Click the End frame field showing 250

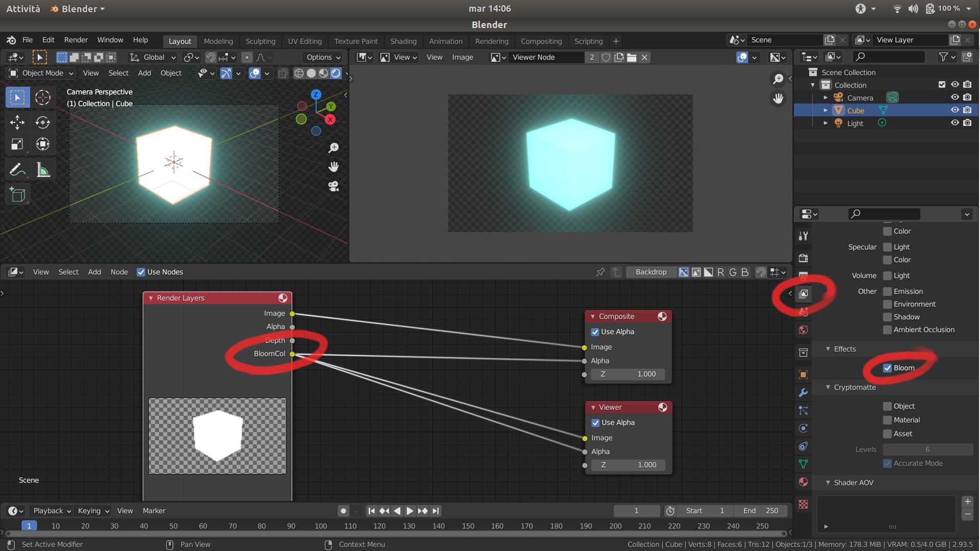[x=761, y=510]
